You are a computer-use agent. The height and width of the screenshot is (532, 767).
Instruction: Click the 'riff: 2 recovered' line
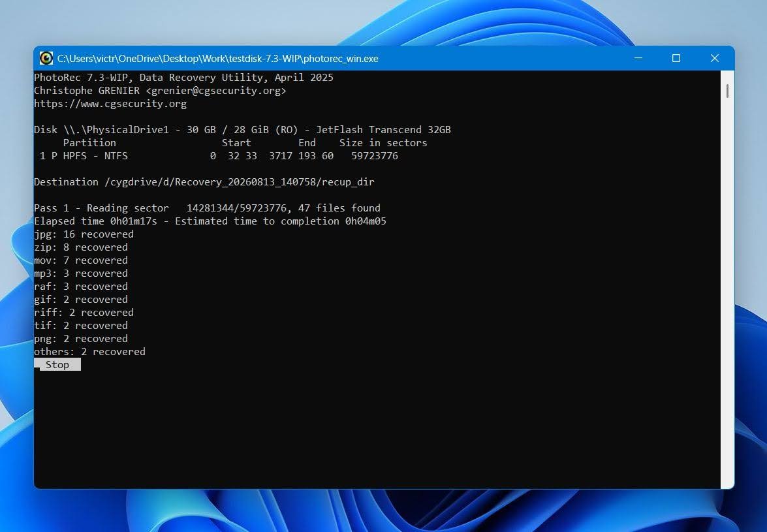click(84, 313)
